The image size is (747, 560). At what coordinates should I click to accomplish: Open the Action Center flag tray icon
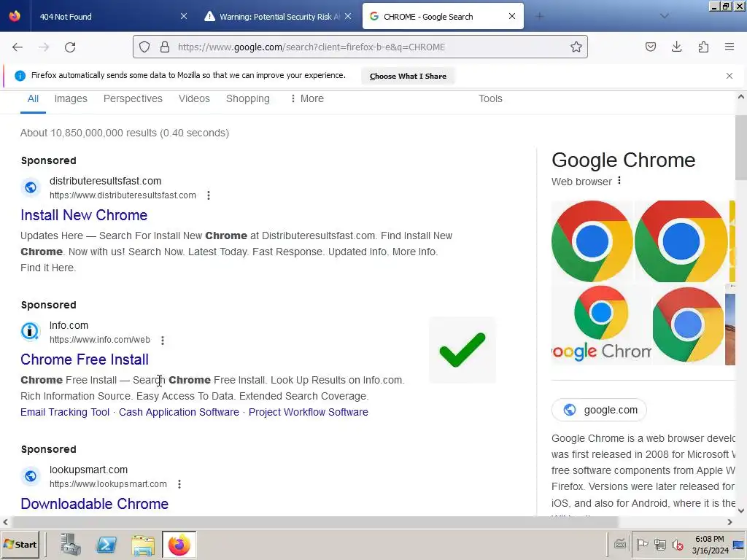pyautogui.click(x=642, y=544)
